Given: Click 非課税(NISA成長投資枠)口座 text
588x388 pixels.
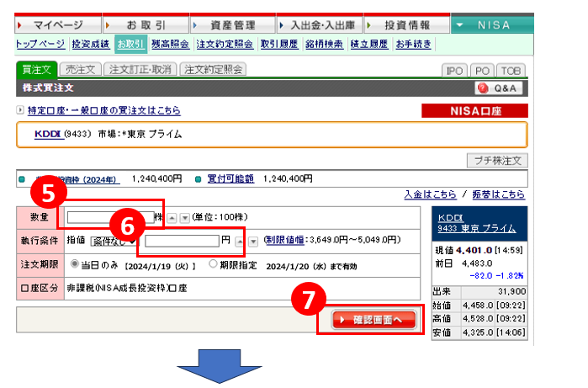Looking at the screenshot, I should coord(127,288).
